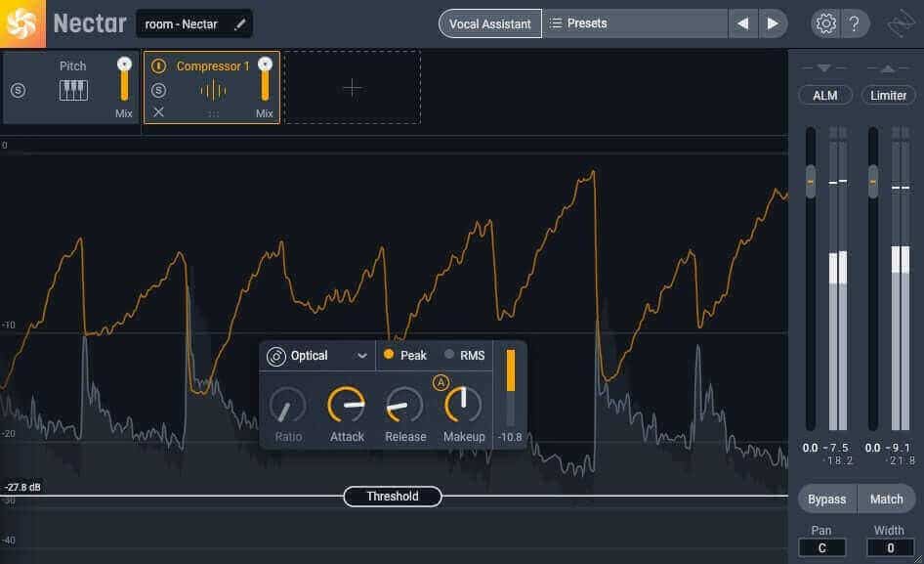Open the Optical compressor mode dropdown
Screen dimensions: 924x564
[317, 356]
